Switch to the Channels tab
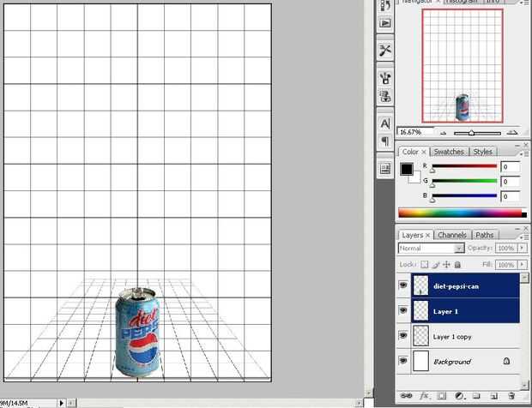This screenshot has height=408, width=532. pos(452,235)
